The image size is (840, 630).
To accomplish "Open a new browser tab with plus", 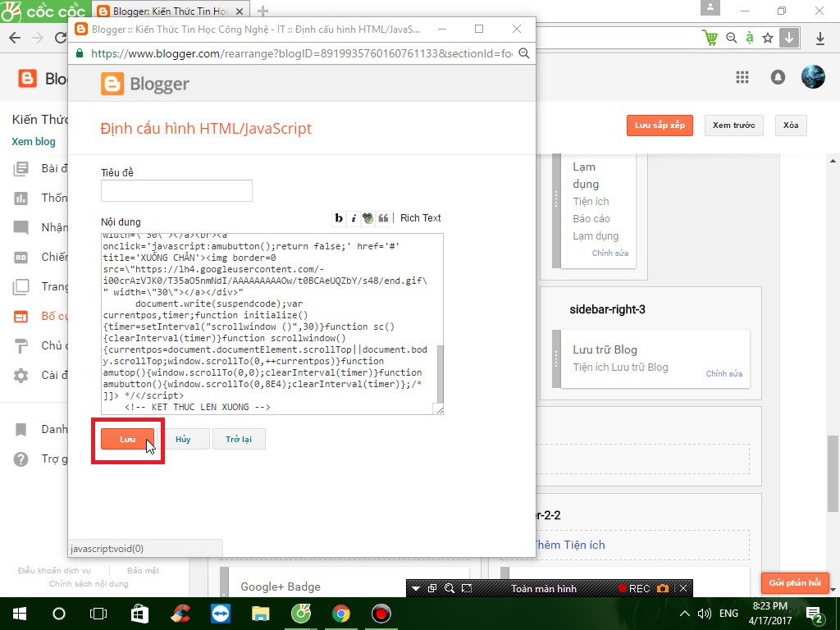I will (x=262, y=11).
